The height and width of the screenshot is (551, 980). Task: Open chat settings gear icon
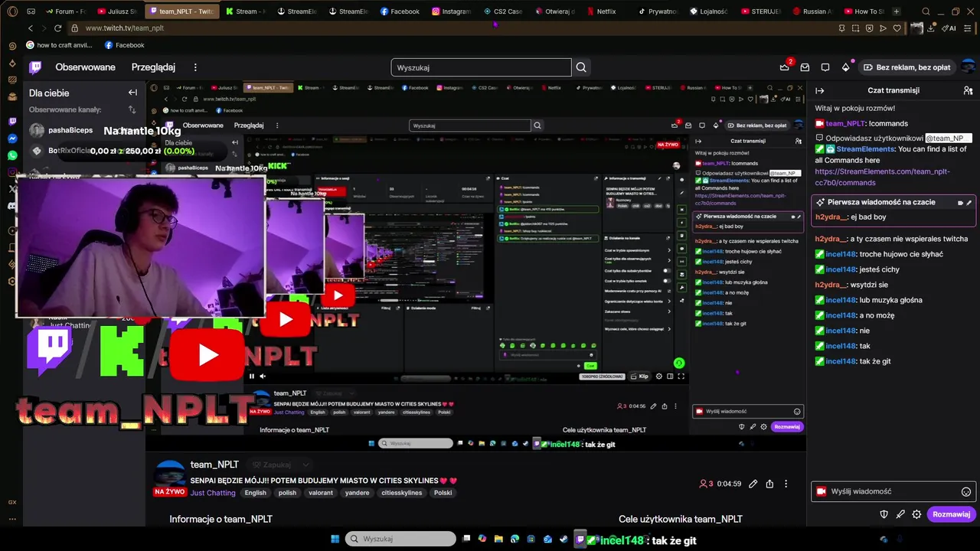(x=916, y=514)
